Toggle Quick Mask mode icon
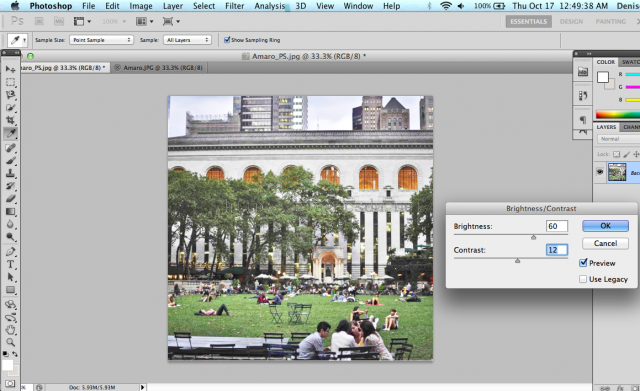Screen dimensions: 640x391 10,384
